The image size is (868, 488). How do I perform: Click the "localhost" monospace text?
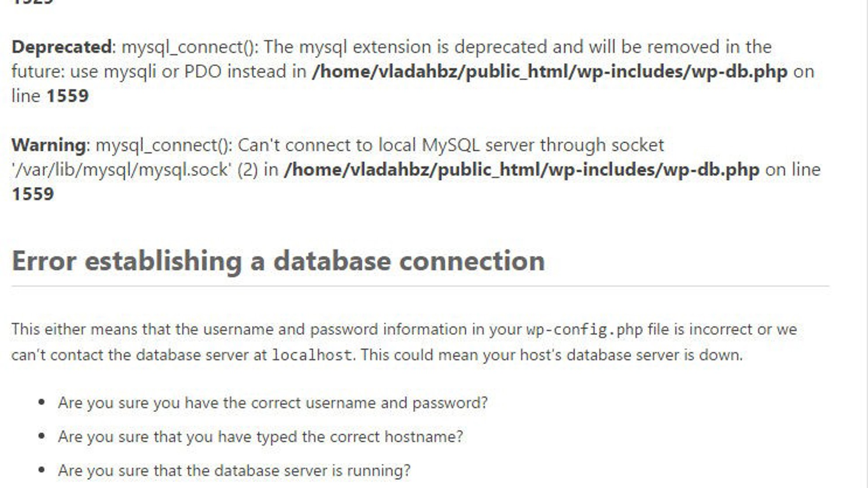(311, 355)
